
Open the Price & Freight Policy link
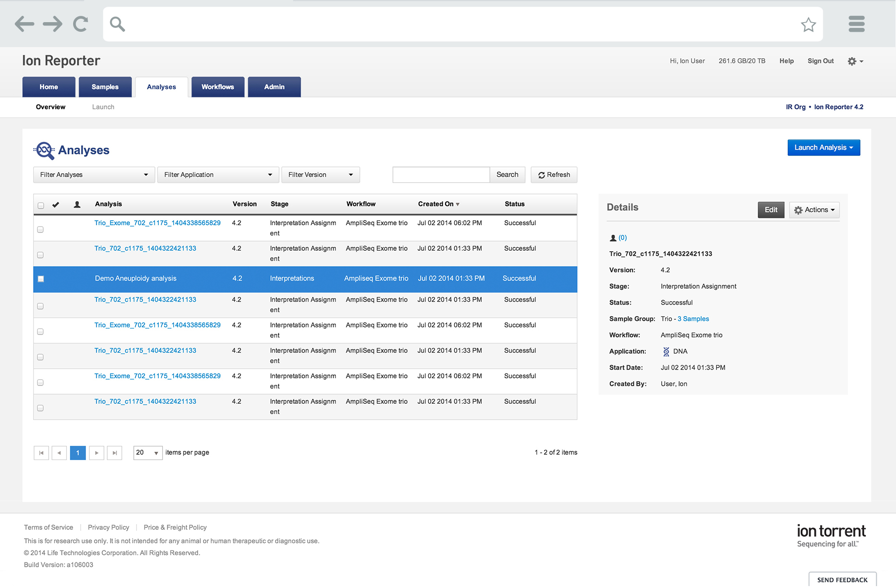tap(175, 528)
